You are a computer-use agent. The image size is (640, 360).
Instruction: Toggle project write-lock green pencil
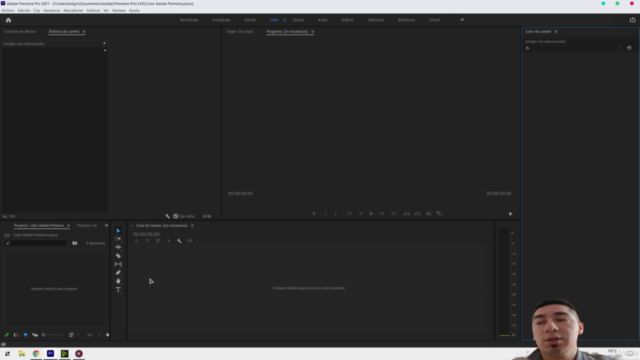click(x=7, y=335)
